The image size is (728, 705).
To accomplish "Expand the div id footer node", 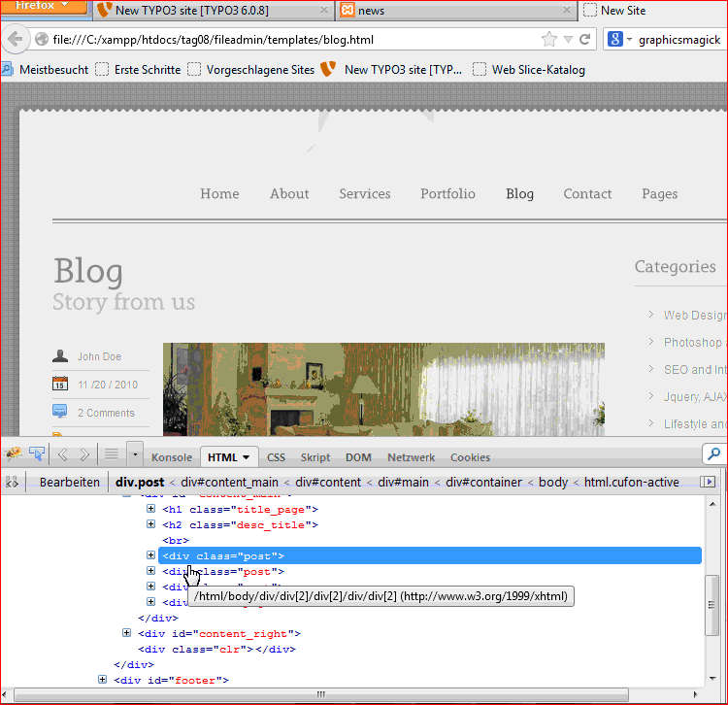I will [102, 680].
